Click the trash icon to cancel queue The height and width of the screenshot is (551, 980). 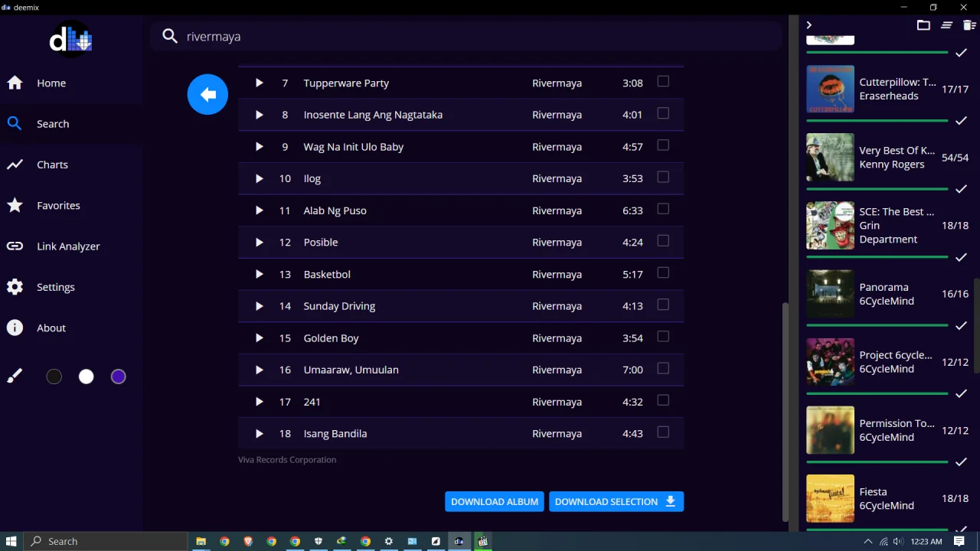tap(969, 25)
